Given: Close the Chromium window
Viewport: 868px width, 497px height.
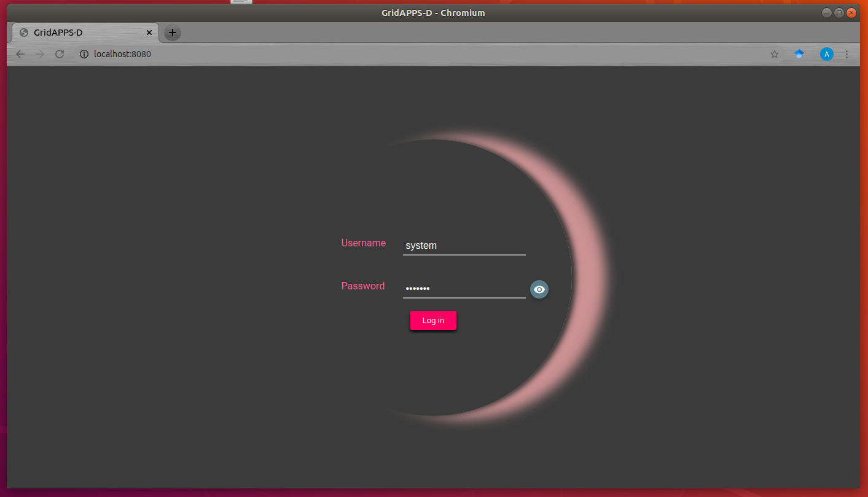Looking at the screenshot, I should [851, 12].
